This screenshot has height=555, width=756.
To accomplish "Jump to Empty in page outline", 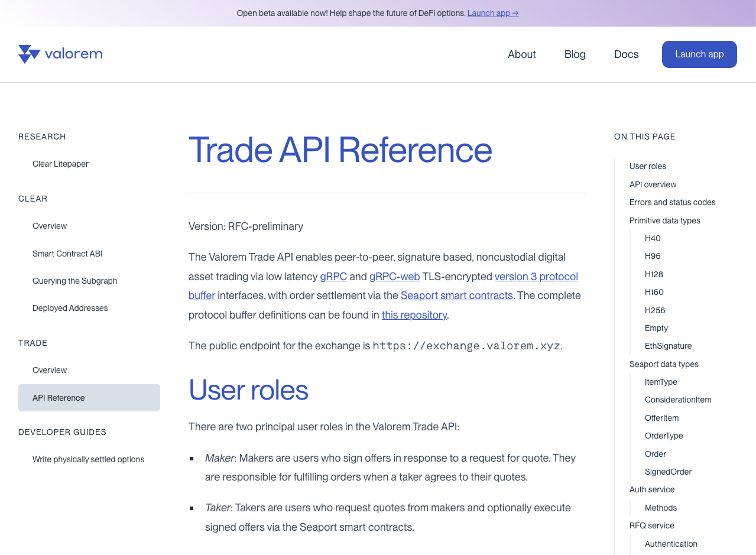I will point(657,328).
